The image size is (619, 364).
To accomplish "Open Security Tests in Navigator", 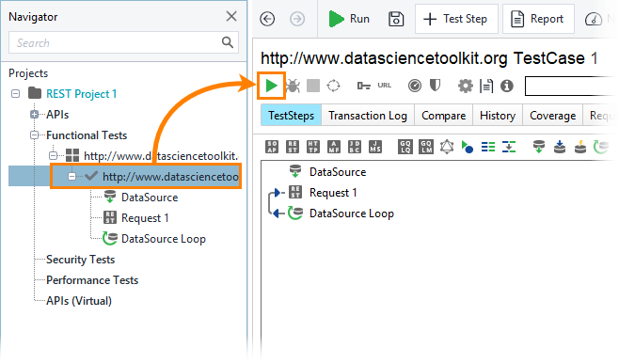I will [81, 260].
